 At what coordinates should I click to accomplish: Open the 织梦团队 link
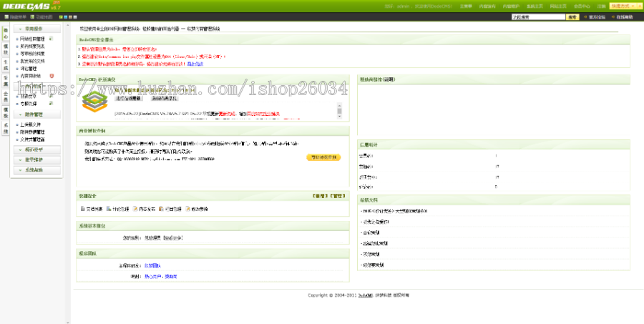click(153, 266)
